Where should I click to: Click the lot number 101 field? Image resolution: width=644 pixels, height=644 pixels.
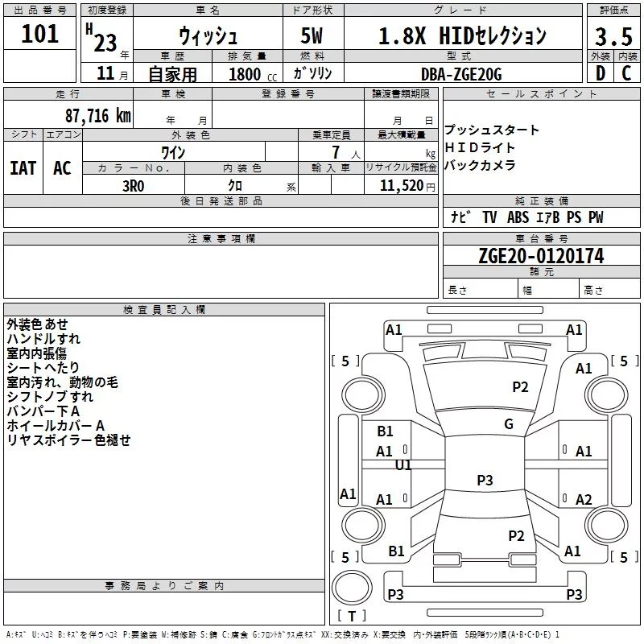point(39,33)
